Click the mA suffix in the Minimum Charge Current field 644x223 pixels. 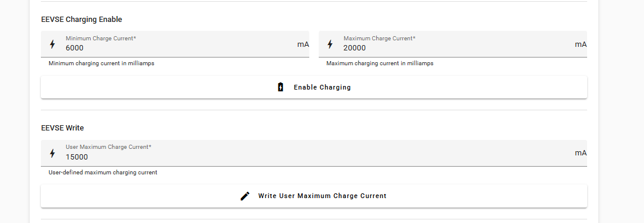[303, 44]
